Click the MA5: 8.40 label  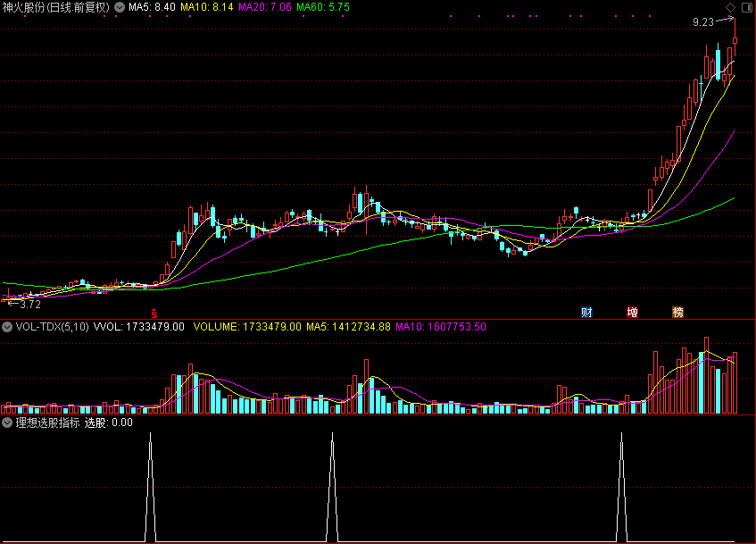152,7
